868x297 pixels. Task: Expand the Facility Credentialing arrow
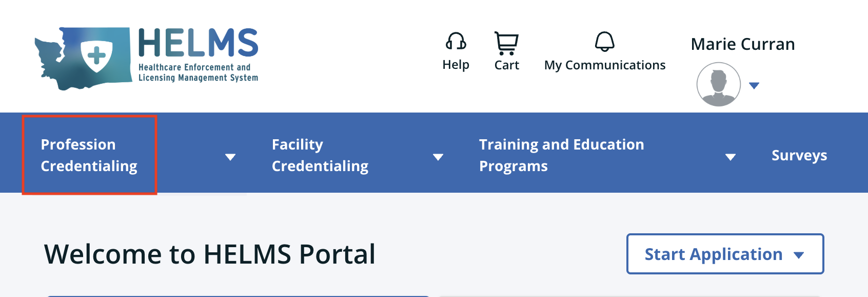[438, 157]
